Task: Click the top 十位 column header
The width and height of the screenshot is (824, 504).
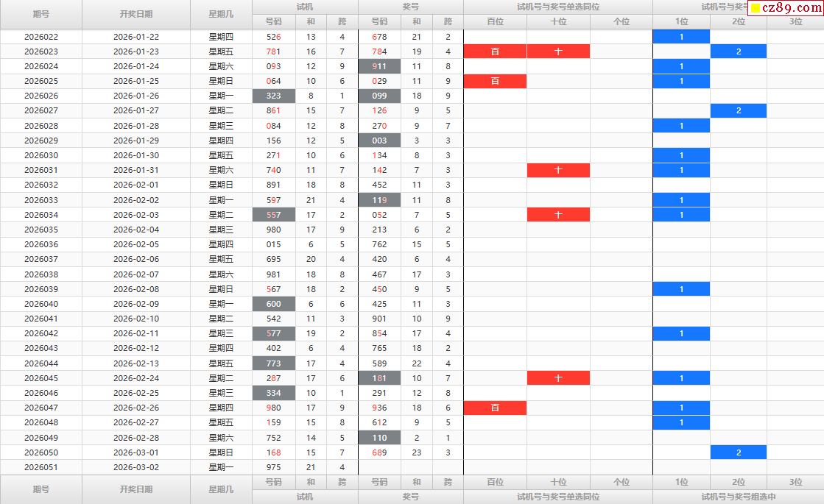Action: (558, 21)
